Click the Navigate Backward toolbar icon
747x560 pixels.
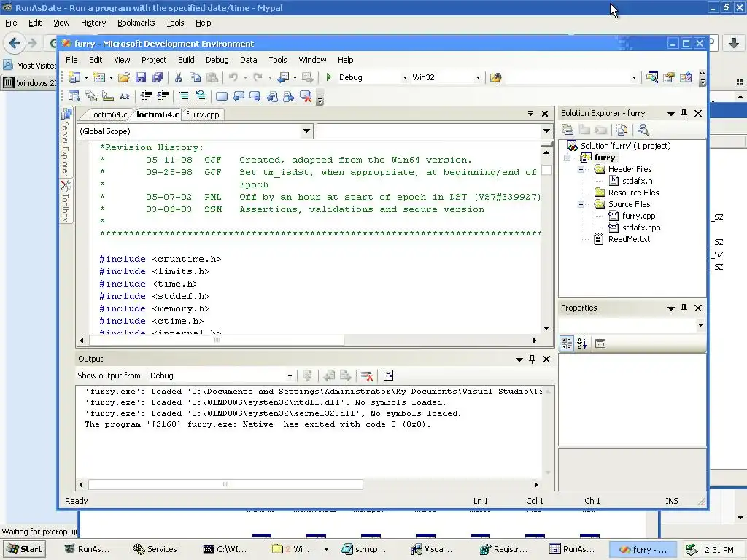[284, 77]
